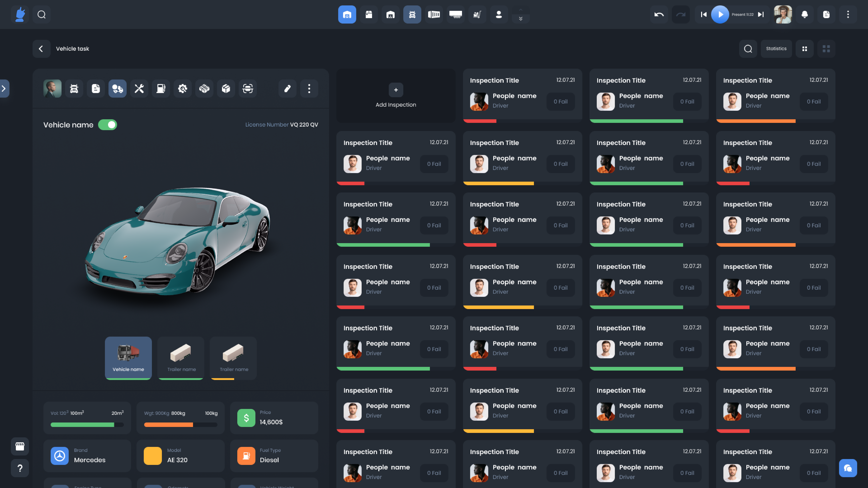Open notifications bell
The width and height of the screenshot is (868, 488).
[805, 15]
